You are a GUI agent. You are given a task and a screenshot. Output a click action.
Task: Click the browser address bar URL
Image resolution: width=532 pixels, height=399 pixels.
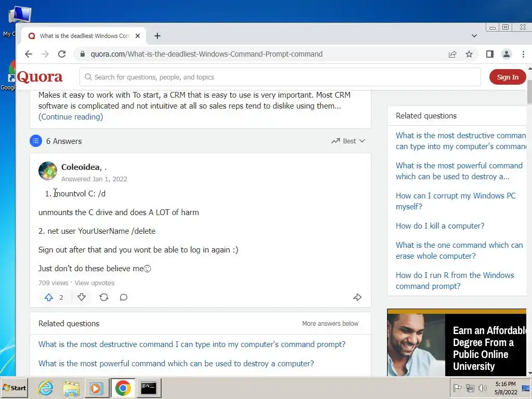click(x=206, y=54)
